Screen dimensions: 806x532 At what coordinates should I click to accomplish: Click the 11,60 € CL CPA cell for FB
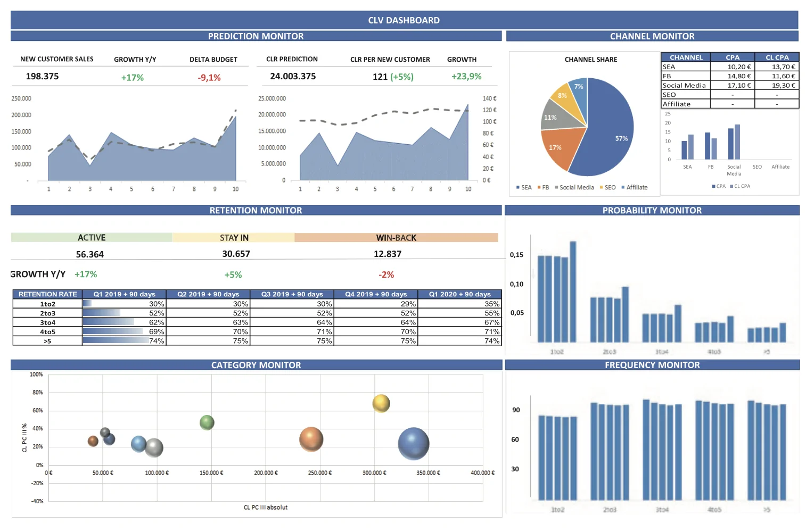coord(777,76)
